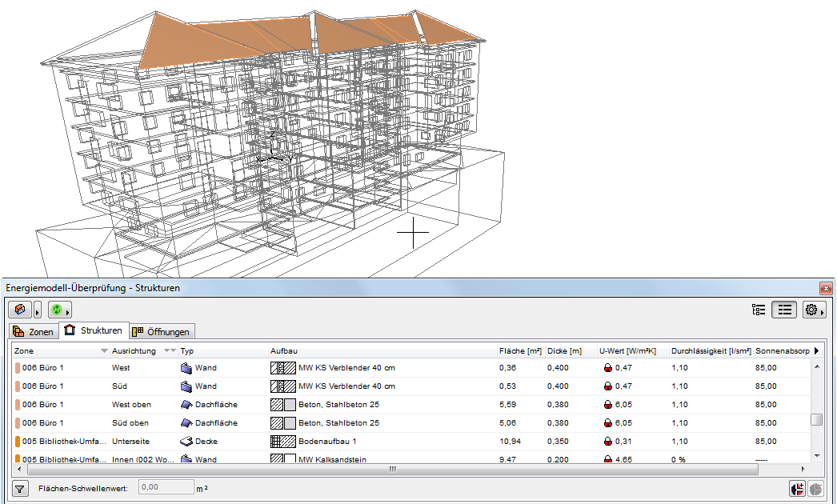Click the U-Wert lock for Bodenaufbau 1
Screen dimensions: 837x504
(x=608, y=441)
